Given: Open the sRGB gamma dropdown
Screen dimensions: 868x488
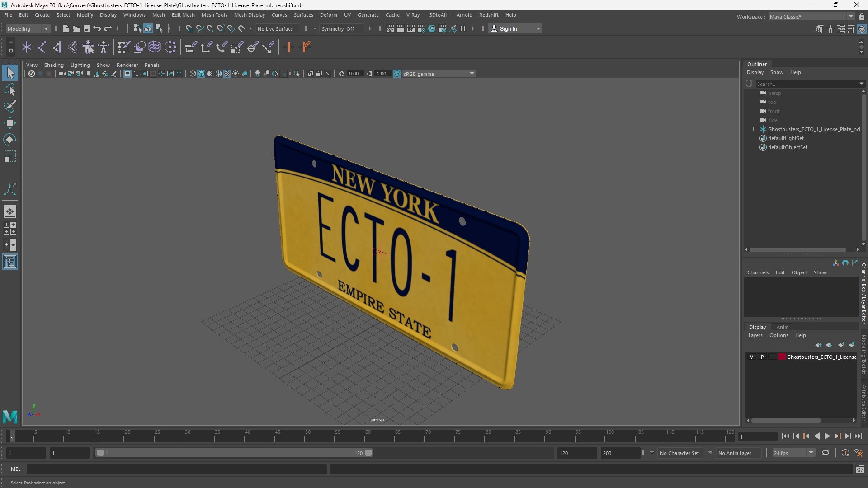Looking at the screenshot, I should click(439, 74).
